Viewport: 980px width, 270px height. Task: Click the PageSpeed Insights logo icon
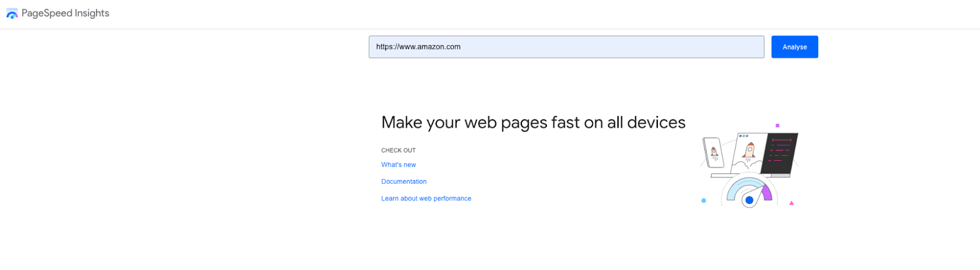click(x=12, y=13)
